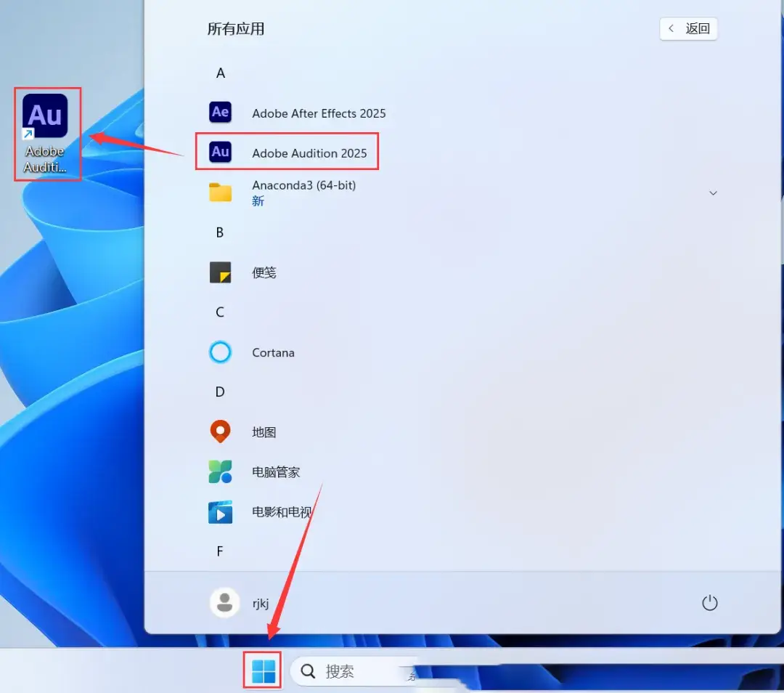Click the letter B section header
Image resolution: width=784 pixels, height=693 pixels.
(220, 233)
